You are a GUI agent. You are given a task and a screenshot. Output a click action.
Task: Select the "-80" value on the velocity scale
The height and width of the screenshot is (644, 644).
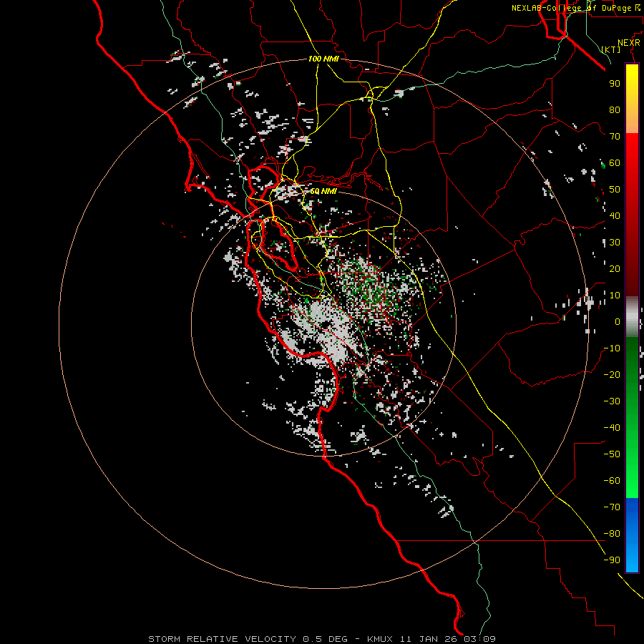pyautogui.click(x=612, y=534)
